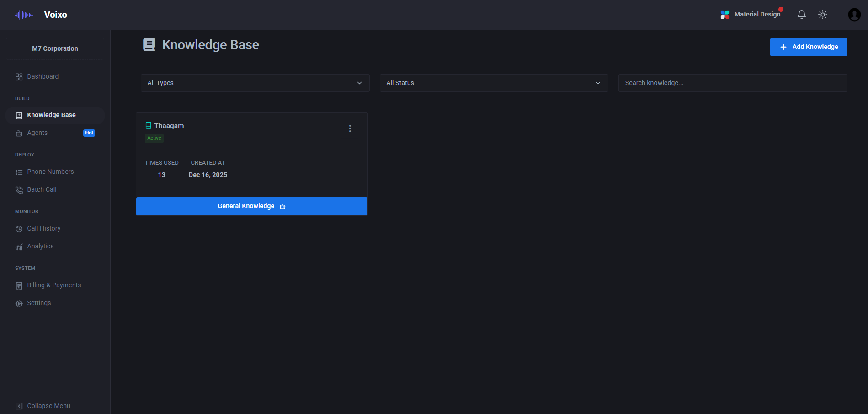Click the Add Knowledge button
The height and width of the screenshot is (414, 868).
[x=808, y=47]
